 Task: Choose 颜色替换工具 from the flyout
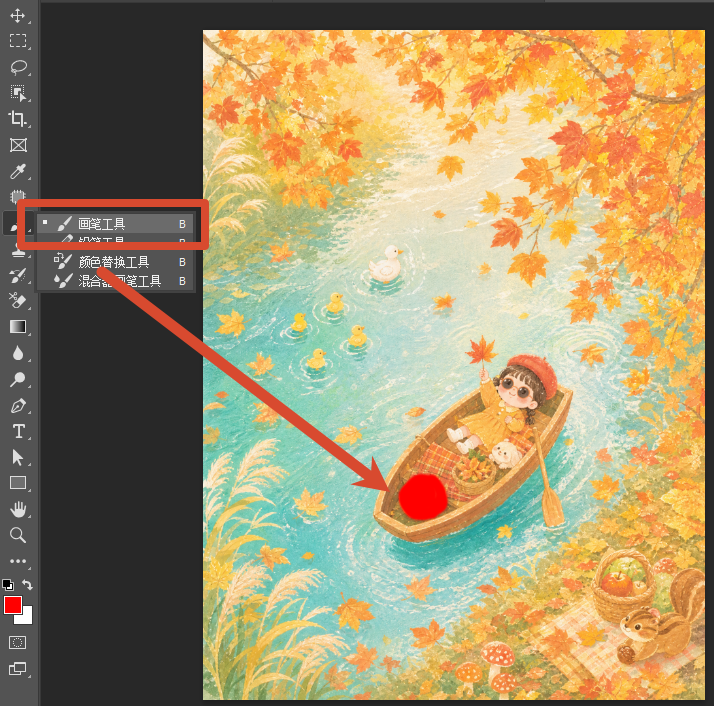pos(115,262)
